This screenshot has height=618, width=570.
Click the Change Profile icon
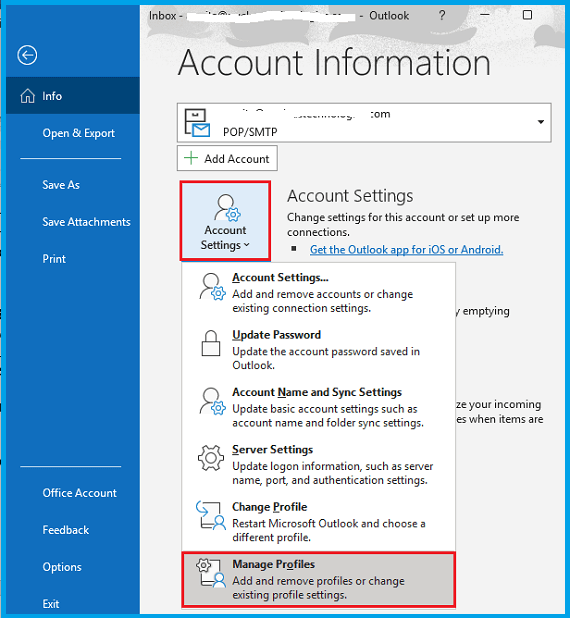coord(211,515)
